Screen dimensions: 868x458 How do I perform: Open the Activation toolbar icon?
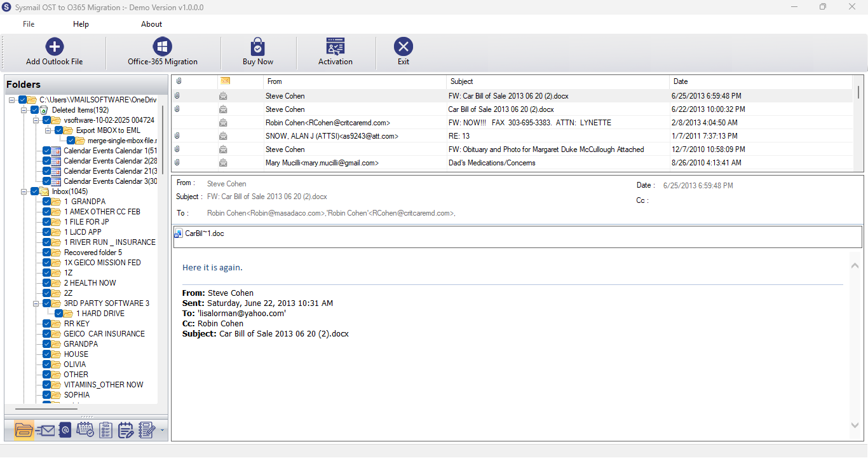click(336, 46)
